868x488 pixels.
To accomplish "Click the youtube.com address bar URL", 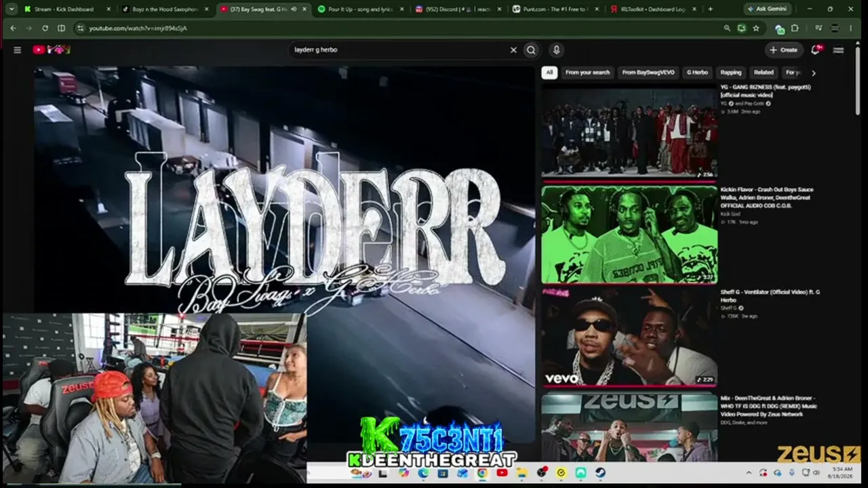I will click(x=138, y=28).
